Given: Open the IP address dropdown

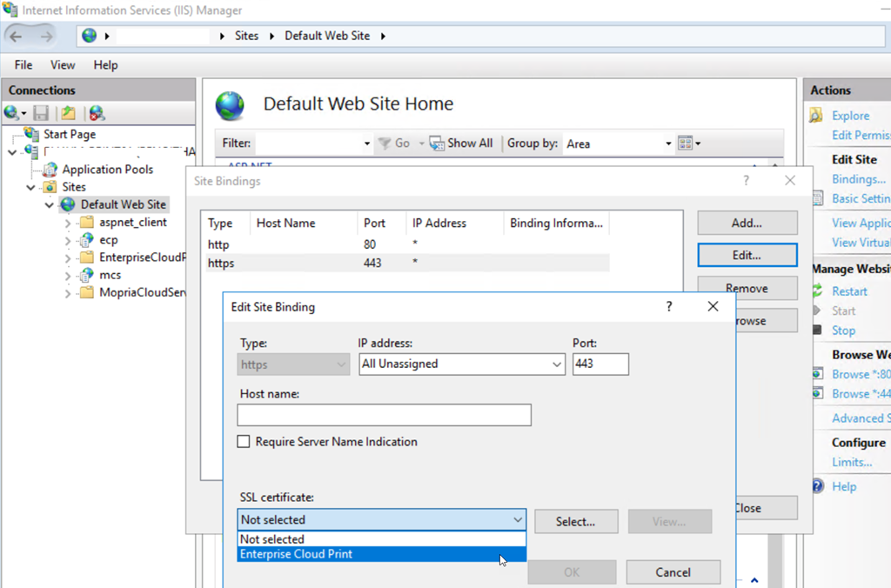Looking at the screenshot, I should point(557,364).
